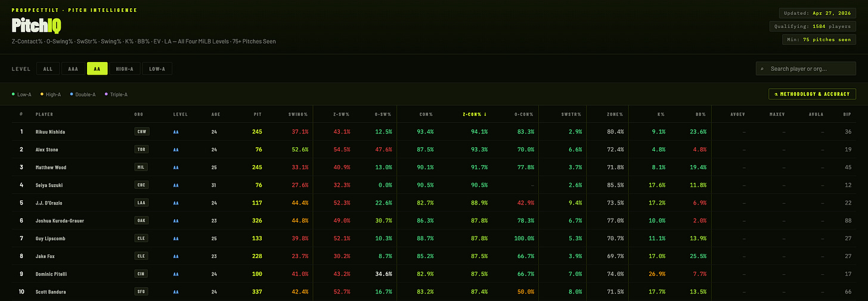Sort by the LEVEL column header
This screenshot has width=868, height=301.
(x=180, y=113)
